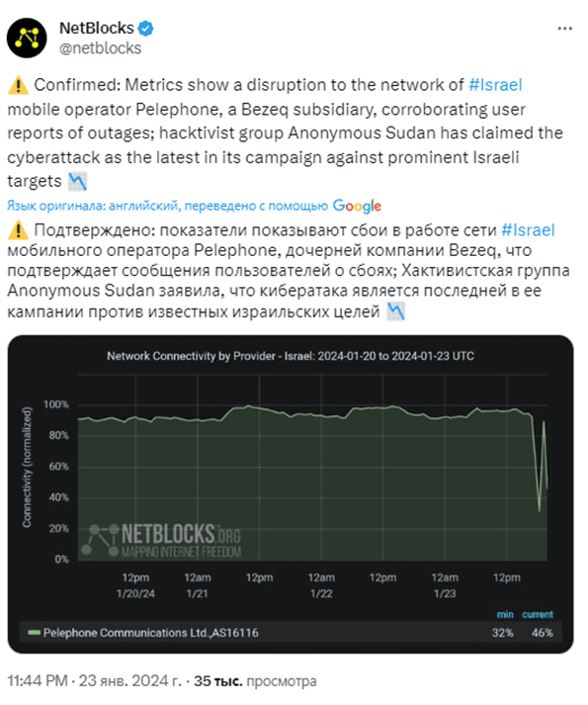Click the Google logo in translation notice
588x705 pixels.
(357, 206)
